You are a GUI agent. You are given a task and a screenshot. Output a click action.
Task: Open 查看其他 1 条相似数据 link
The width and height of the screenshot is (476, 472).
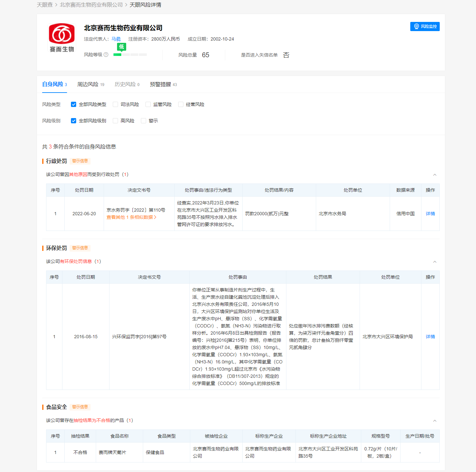(131, 217)
